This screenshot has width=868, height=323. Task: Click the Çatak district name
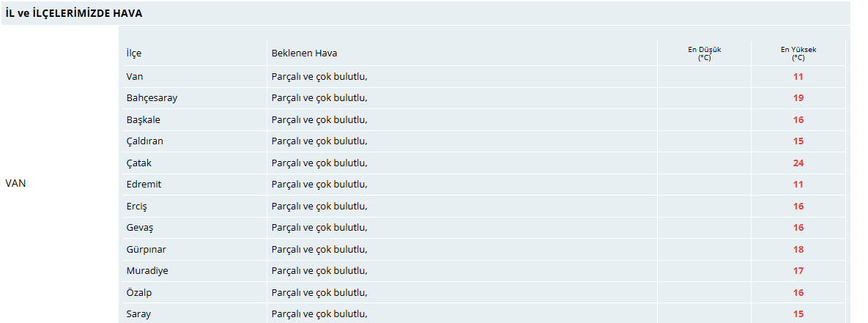139,163
